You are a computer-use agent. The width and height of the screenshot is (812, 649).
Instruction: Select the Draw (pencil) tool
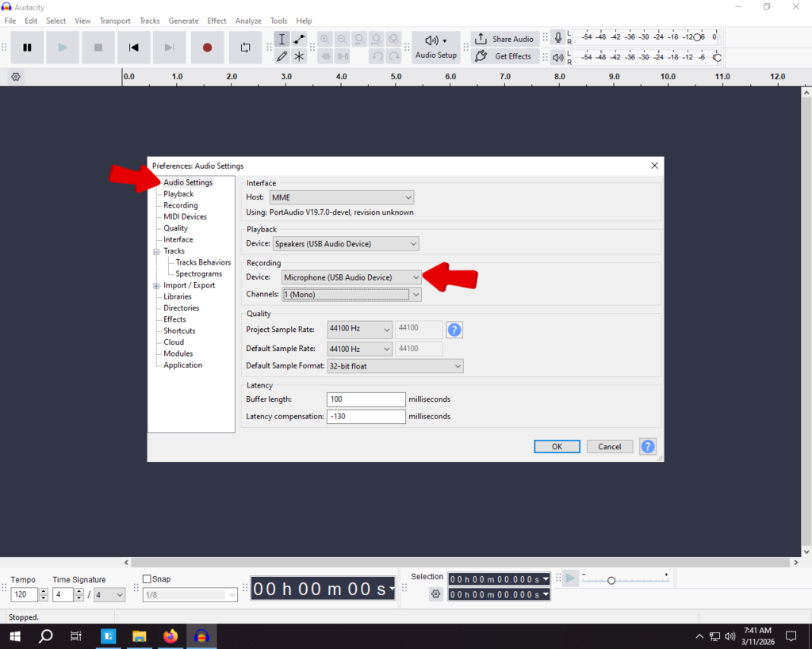(x=282, y=56)
